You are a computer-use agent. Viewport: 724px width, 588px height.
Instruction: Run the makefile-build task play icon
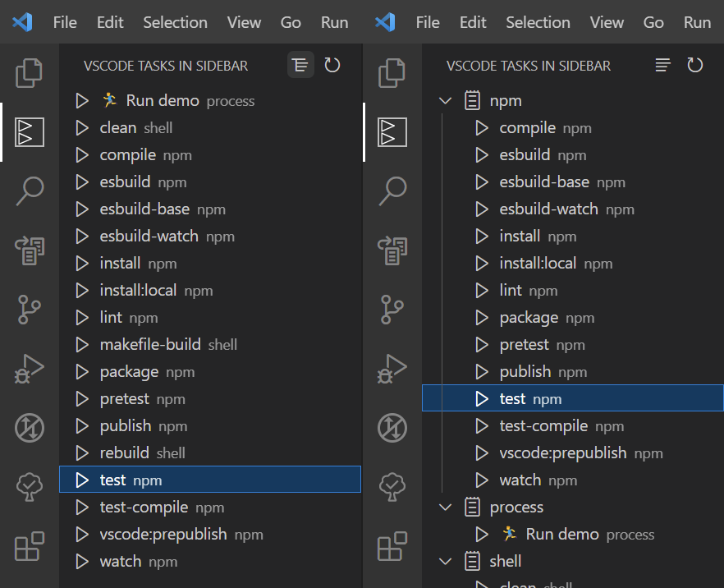[x=82, y=345]
